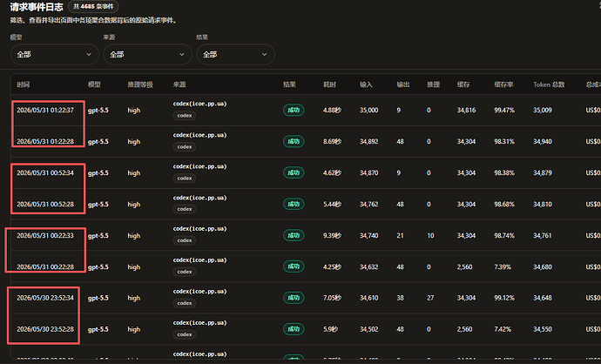Click the 输入 column header
The height and width of the screenshot is (364, 601).
point(366,84)
